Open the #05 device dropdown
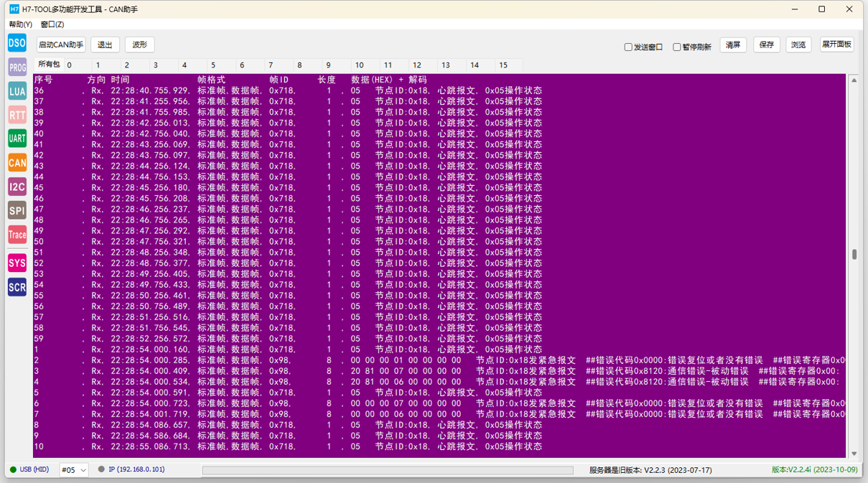868x483 pixels. point(74,470)
